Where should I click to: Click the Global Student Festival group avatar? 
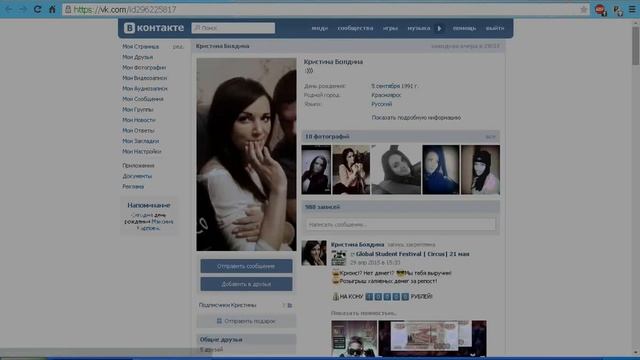[x=339, y=258]
